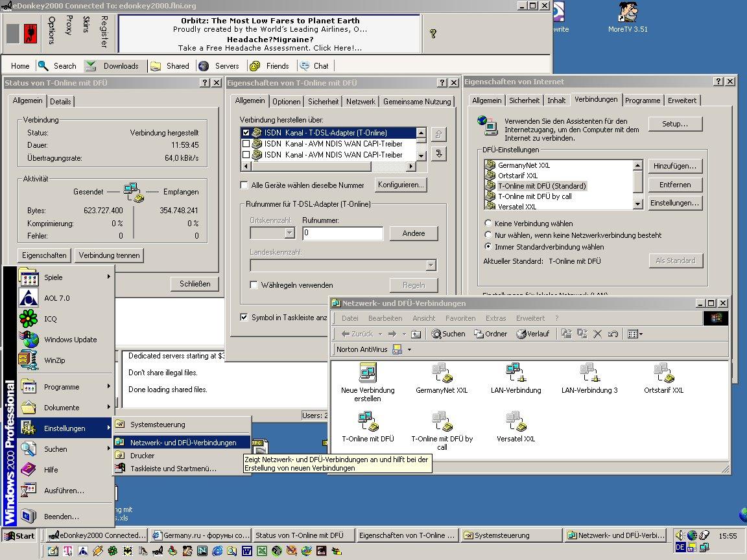Screen dimensions: 747x560
Task: Click the Rufnummer input field
Action: point(342,233)
